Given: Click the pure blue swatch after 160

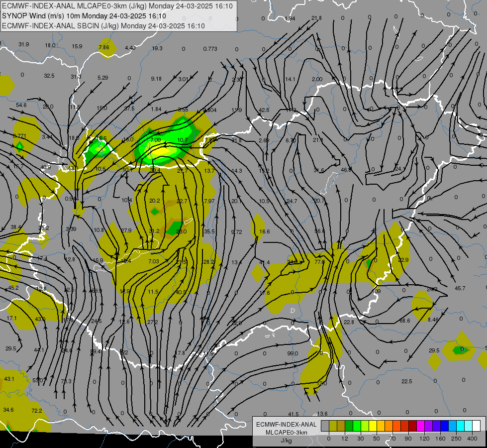Looking at the screenshot, I should (444, 426).
